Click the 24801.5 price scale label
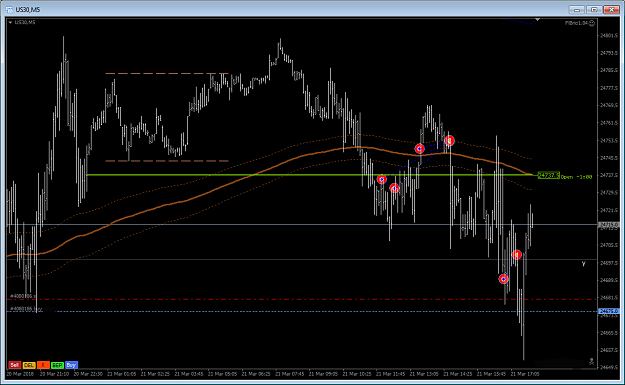625x385 pixels. click(x=609, y=35)
